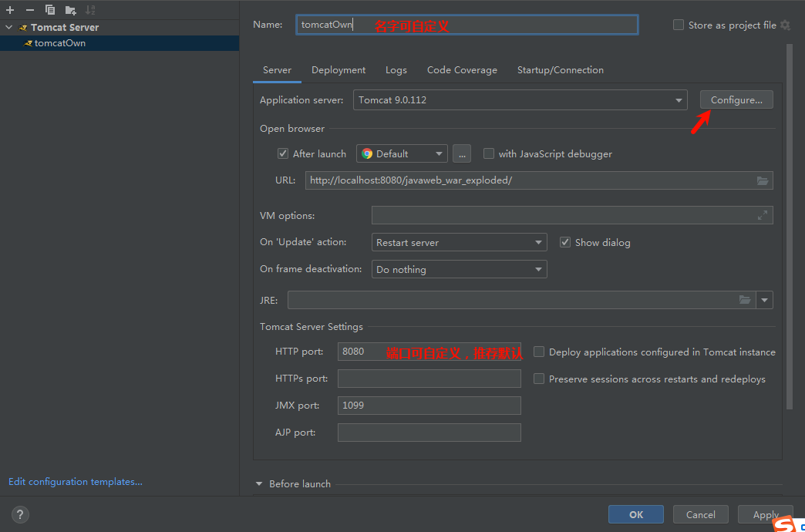Open the On 'Update' action dropdown

pyautogui.click(x=459, y=242)
